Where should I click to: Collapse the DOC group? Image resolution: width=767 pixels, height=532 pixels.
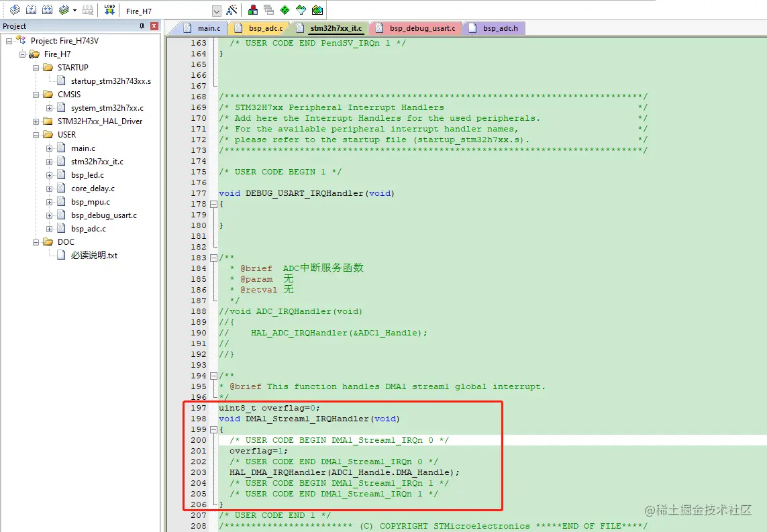36,242
